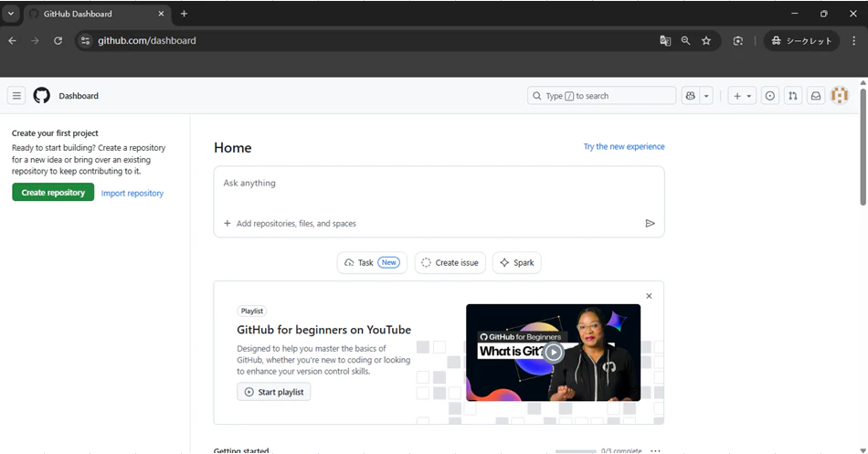Open the Getting started three-dot menu
Viewport: 868px width, 454px height.
tap(655, 450)
